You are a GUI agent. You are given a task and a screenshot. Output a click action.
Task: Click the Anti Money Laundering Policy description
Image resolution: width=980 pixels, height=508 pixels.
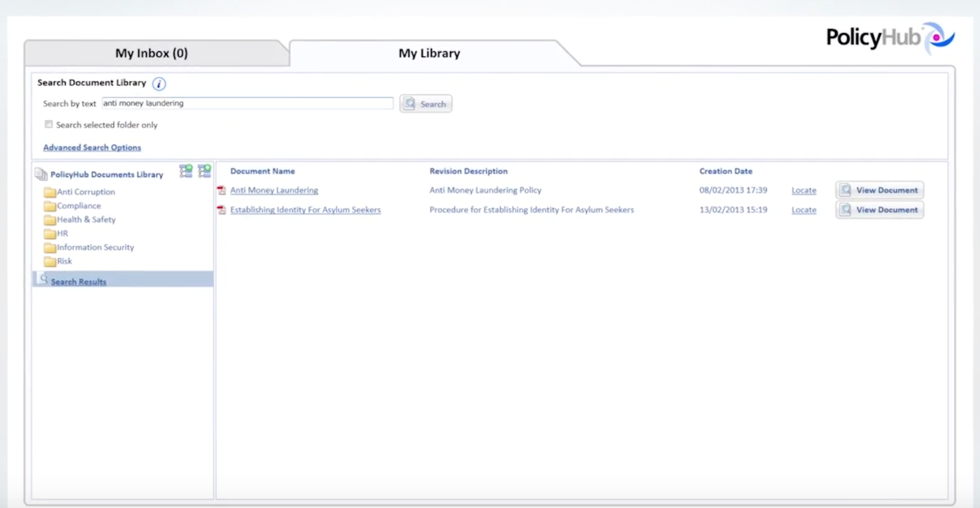click(x=486, y=190)
